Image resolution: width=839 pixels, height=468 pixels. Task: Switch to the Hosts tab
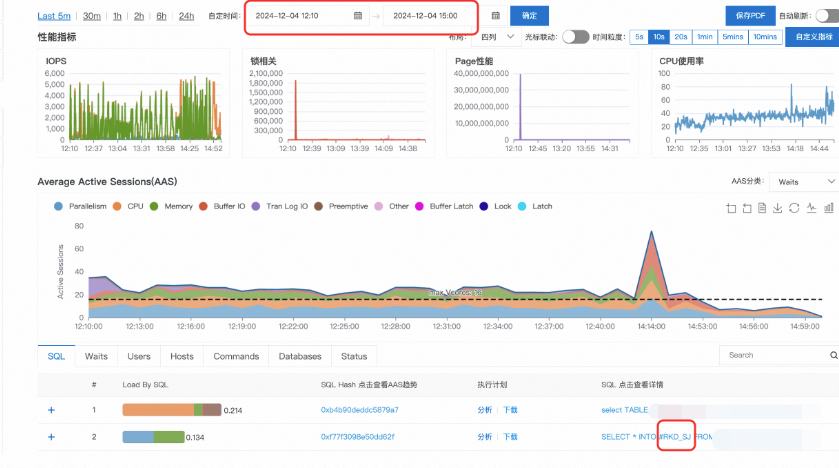182,356
